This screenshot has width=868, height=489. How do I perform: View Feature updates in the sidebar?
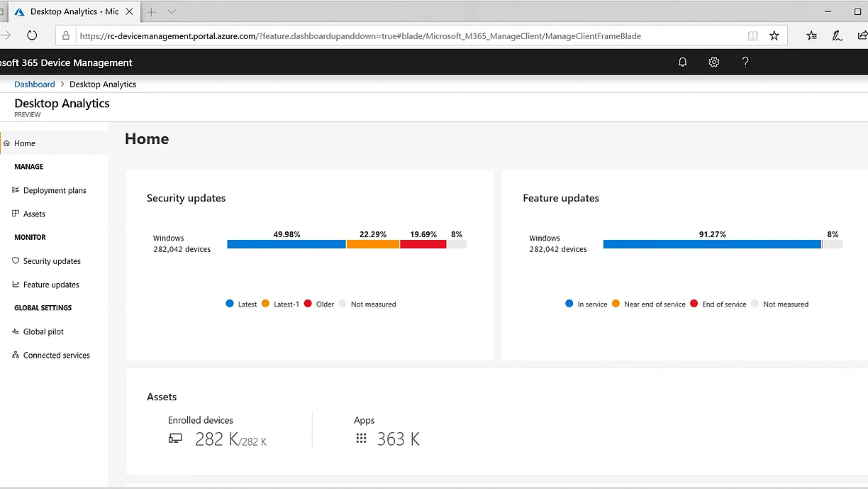tap(50, 284)
